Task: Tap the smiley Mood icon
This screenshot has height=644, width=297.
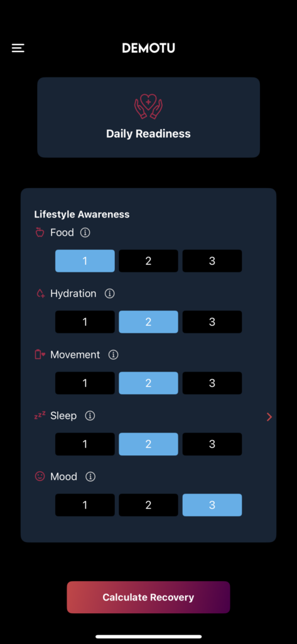Action: [x=40, y=477]
